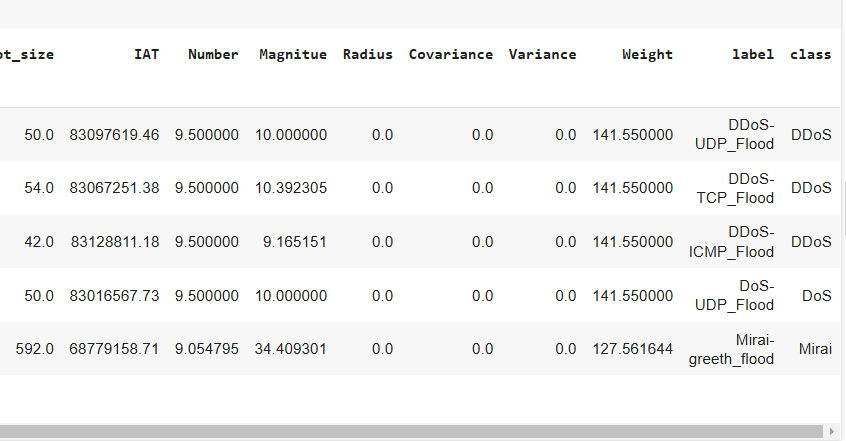Image resolution: width=846 pixels, height=441 pixels.
Task: Select the Variance column header
Action: [541, 54]
